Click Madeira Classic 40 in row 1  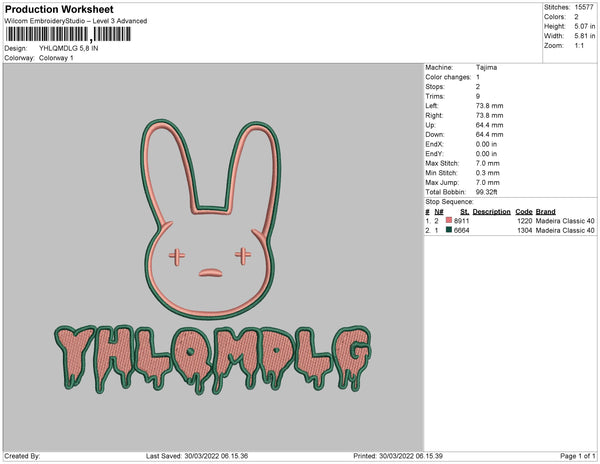tap(565, 221)
